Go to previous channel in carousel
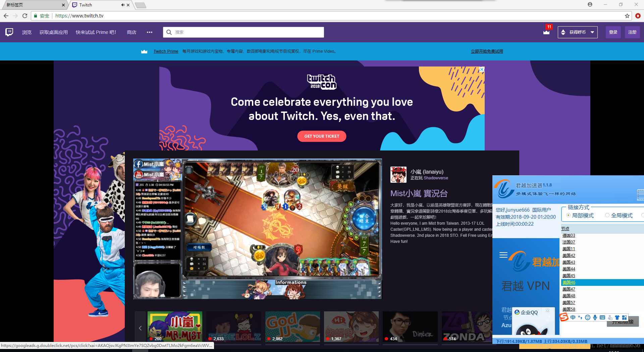 tap(140, 328)
